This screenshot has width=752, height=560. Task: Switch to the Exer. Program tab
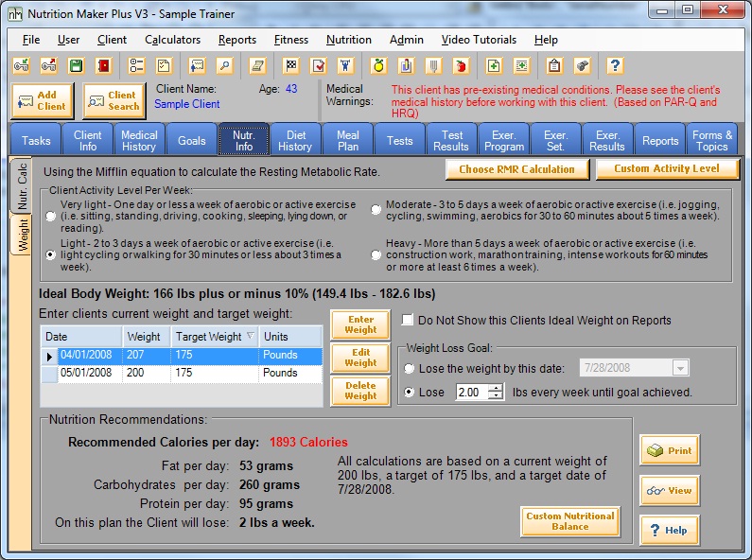pyautogui.click(x=503, y=141)
